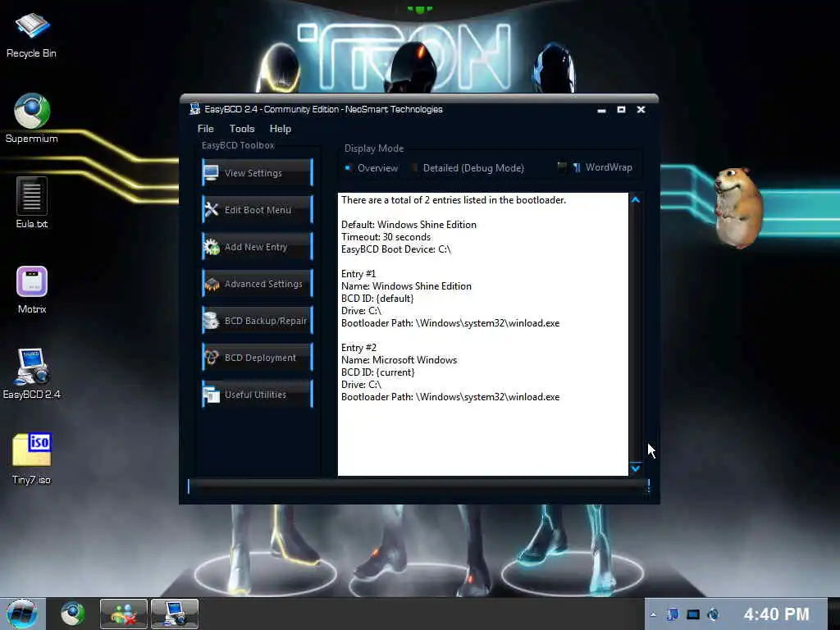The height and width of the screenshot is (630, 840).
Task: Click the EasyBCD title bar icon
Action: pyautogui.click(x=195, y=109)
